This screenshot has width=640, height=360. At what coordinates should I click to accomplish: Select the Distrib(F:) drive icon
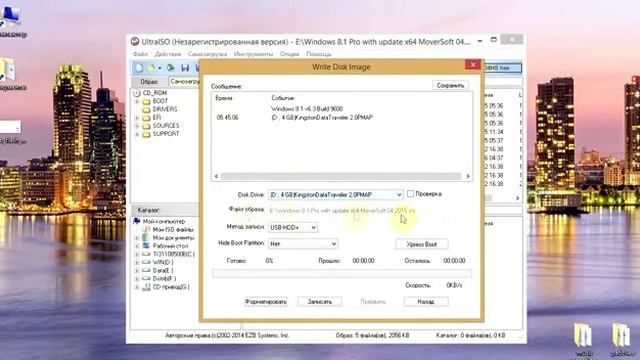tap(146, 278)
